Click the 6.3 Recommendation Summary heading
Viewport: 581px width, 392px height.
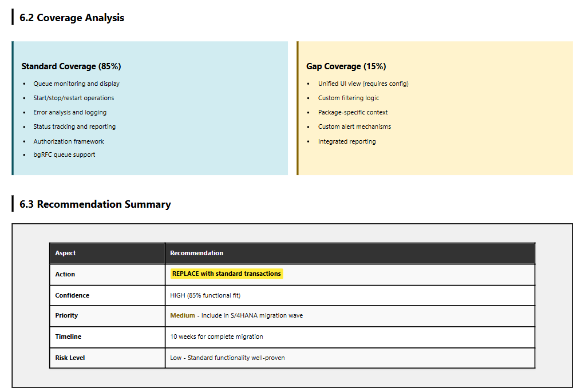[x=95, y=204]
